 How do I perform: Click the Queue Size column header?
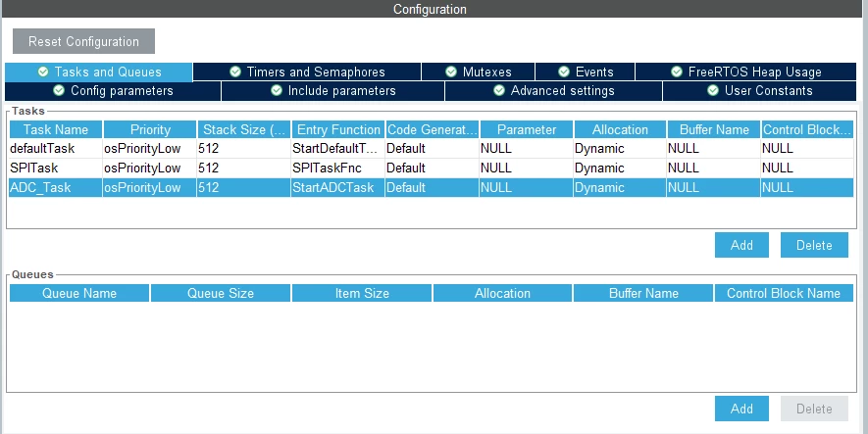[221, 294]
